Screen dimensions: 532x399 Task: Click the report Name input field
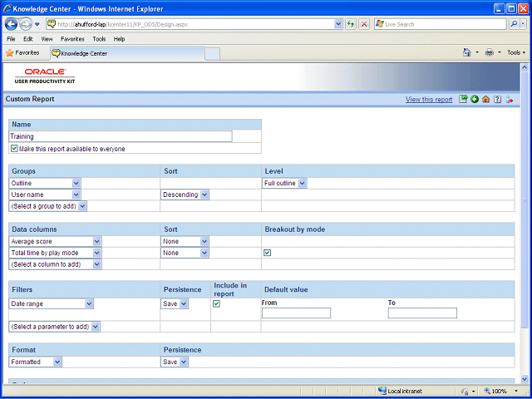pos(121,136)
